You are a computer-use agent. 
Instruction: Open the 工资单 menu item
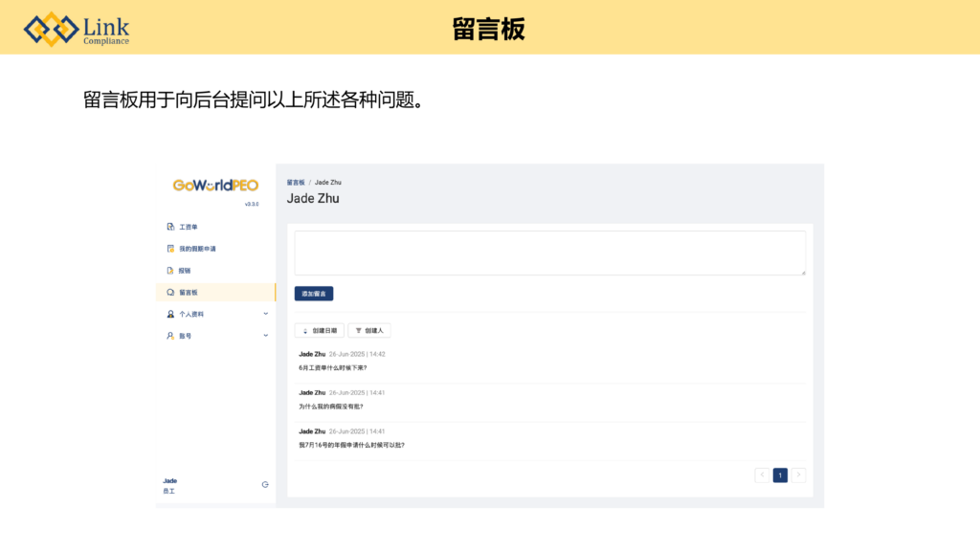pos(189,227)
